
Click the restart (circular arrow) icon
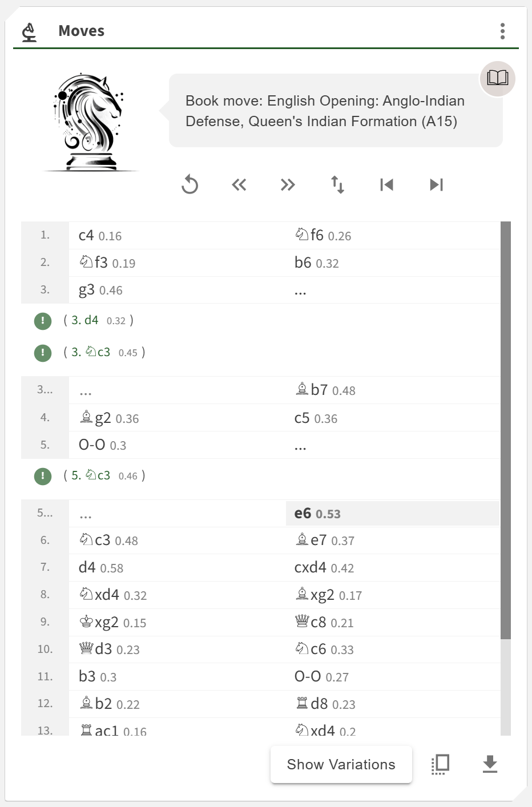click(x=190, y=185)
